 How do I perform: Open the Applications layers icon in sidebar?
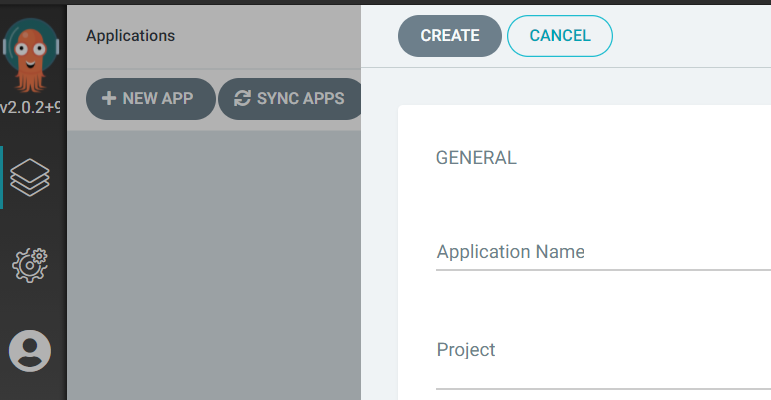(30, 177)
